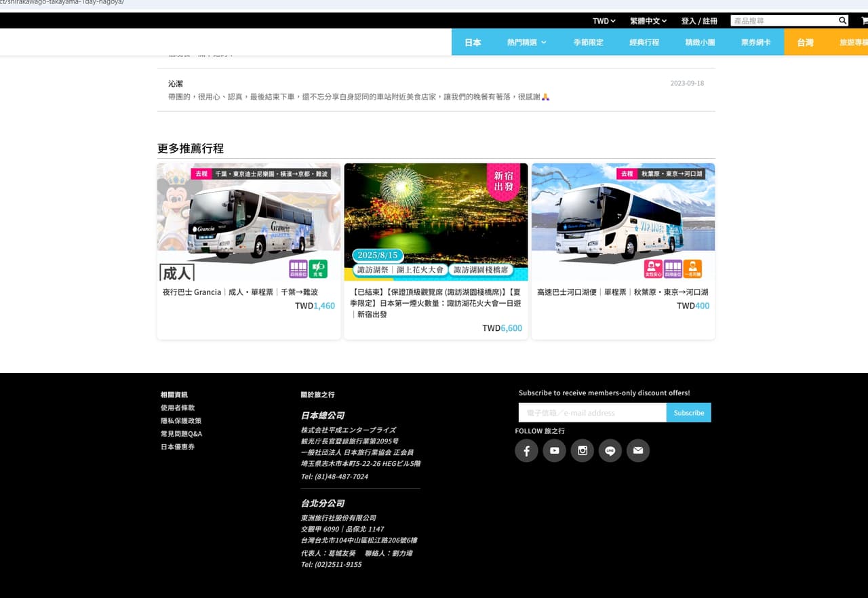Viewport: 868px width, 598px height.
Task: Click the Subscribe button
Action: [x=688, y=412]
